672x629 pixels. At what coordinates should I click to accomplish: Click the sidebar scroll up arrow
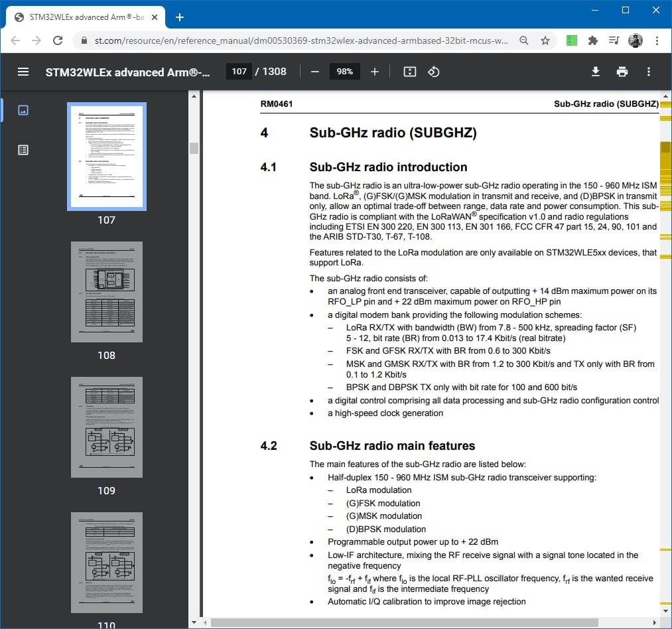[194, 96]
